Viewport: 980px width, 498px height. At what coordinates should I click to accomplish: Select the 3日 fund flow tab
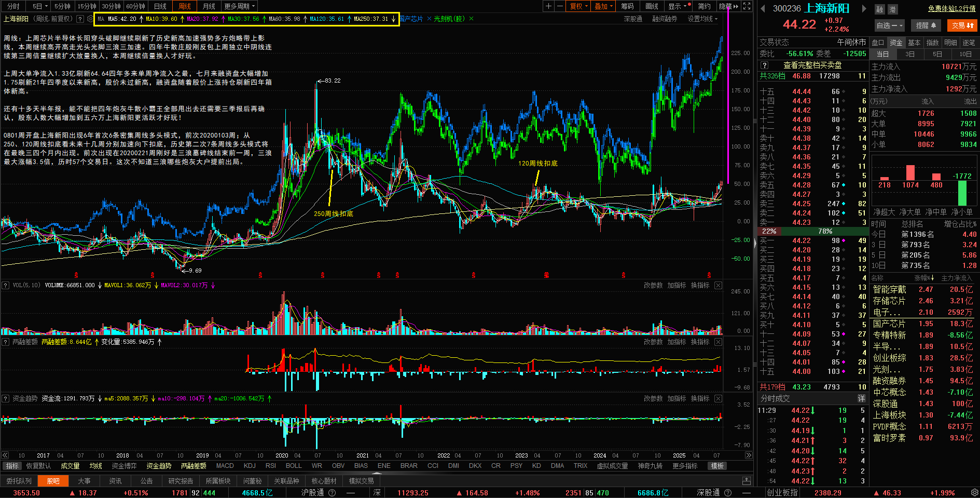[910, 54]
